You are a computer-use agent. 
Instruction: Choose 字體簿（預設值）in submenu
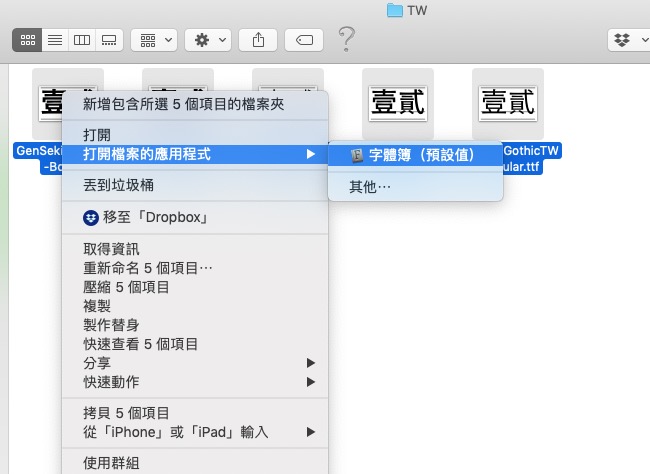click(x=415, y=155)
